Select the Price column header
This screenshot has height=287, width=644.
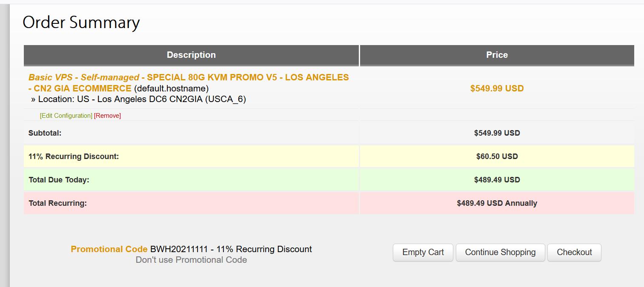(497, 55)
